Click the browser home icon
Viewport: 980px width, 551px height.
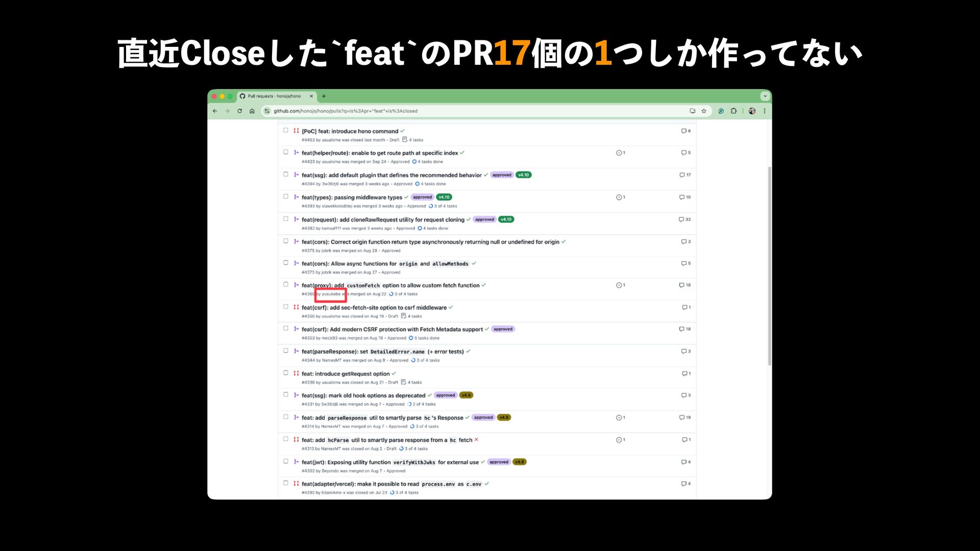point(252,111)
